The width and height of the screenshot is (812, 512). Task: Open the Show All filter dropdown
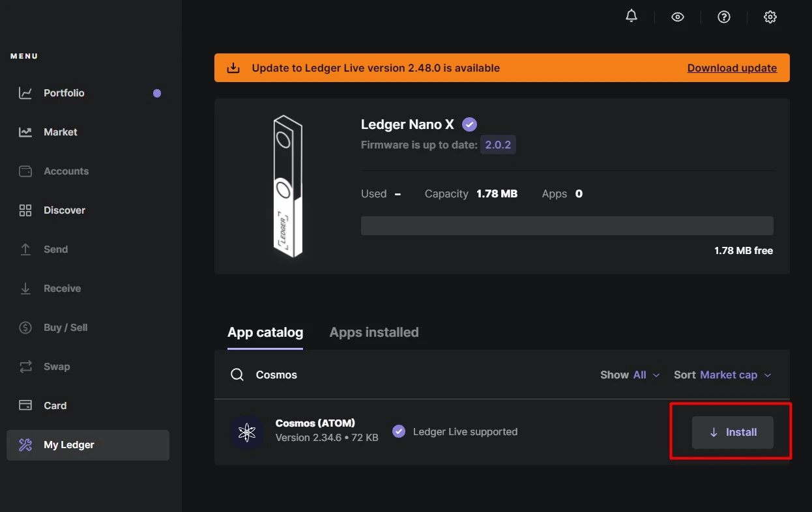pyautogui.click(x=630, y=375)
